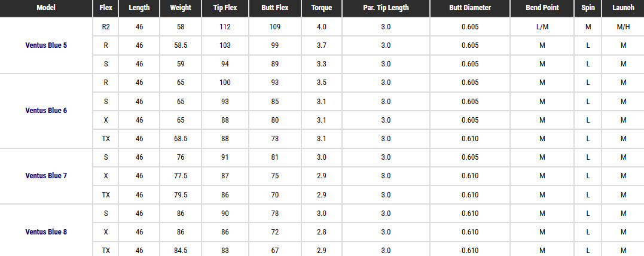Select the Weight column header
This screenshot has width=644, height=256.
click(181, 8)
